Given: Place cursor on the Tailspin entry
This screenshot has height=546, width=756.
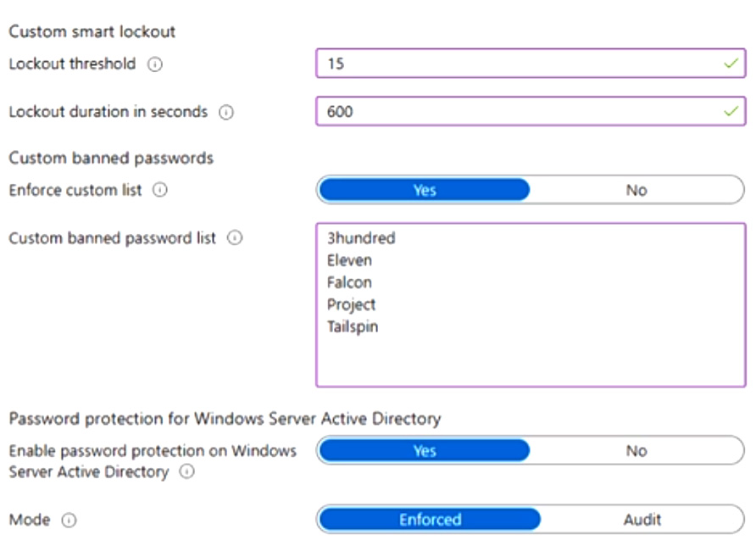Looking at the screenshot, I should point(353,326).
